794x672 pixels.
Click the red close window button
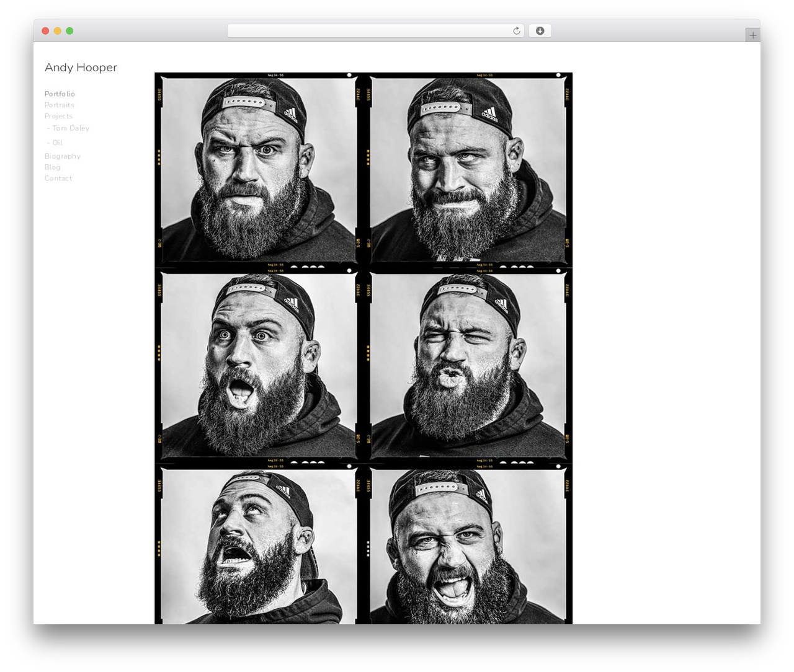point(45,31)
